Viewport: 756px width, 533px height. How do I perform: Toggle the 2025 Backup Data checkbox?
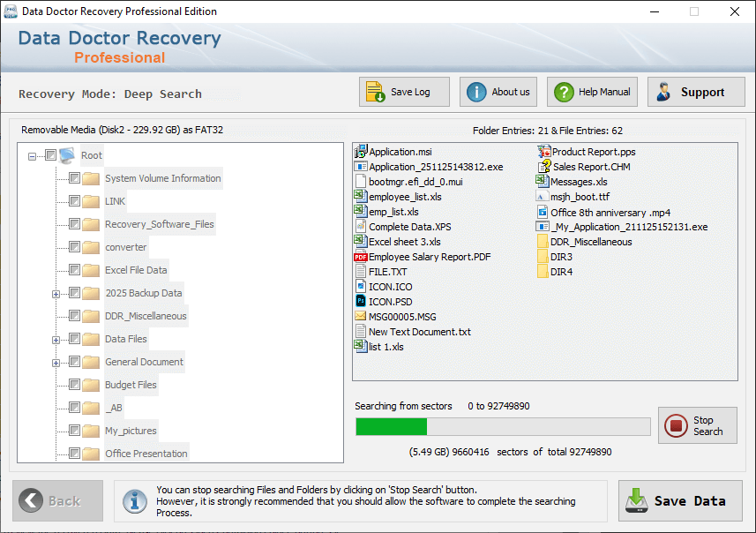[74, 293]
